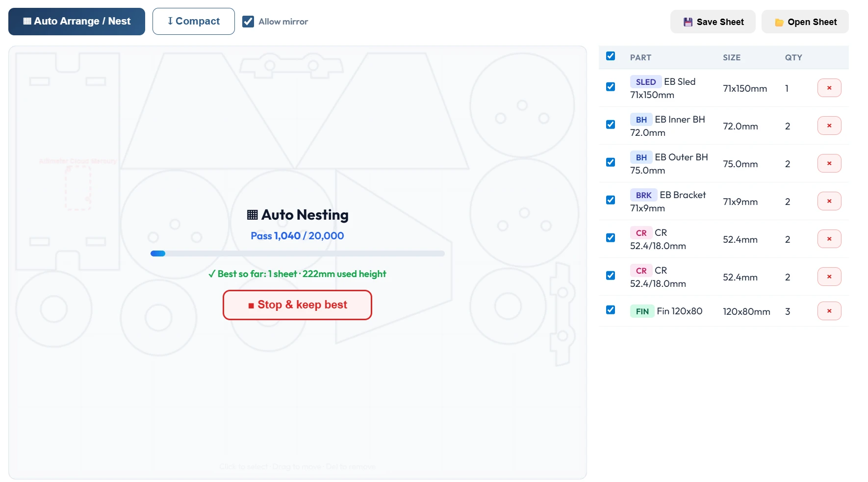Uncheck the EB Inner BH 72.0mm part
The image size is (868, 482).
[x=610, y=124]
